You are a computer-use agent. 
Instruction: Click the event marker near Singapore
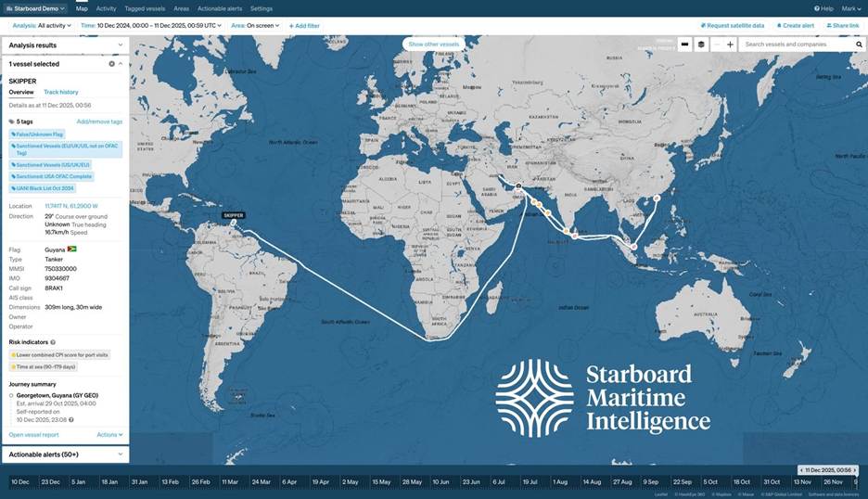(633, 247)
